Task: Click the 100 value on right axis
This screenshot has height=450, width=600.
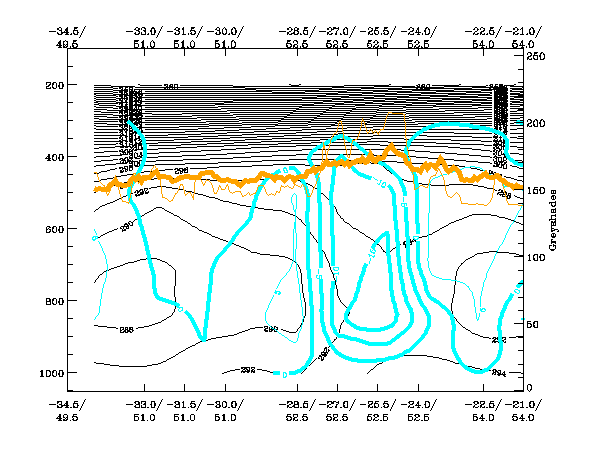Action: (539, 257)
